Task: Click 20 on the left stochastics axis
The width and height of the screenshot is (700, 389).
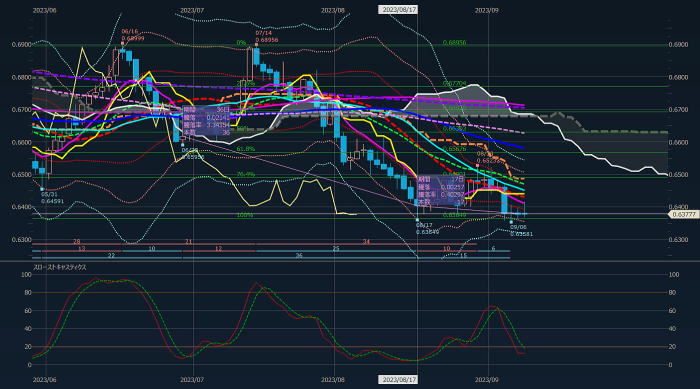Action: [28, 347]
